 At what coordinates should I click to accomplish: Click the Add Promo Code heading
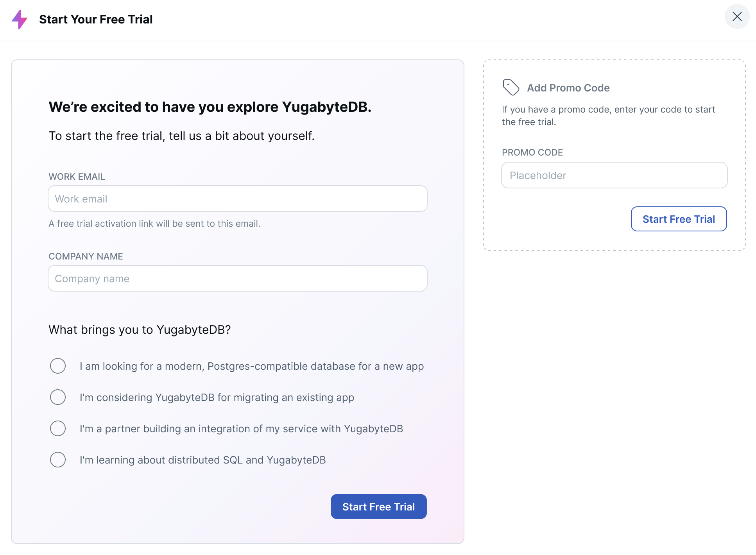coord(568,88)
